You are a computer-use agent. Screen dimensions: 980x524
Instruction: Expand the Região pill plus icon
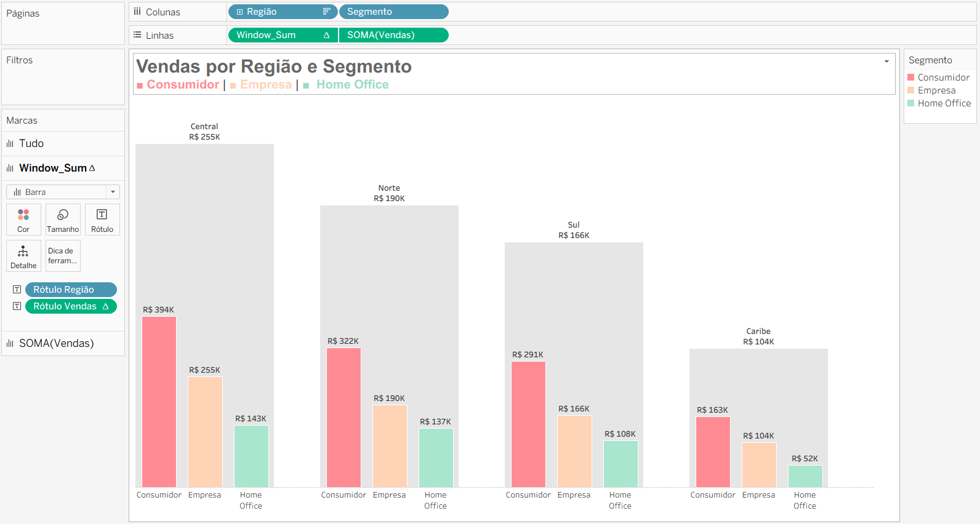click(x=239, y=12)
